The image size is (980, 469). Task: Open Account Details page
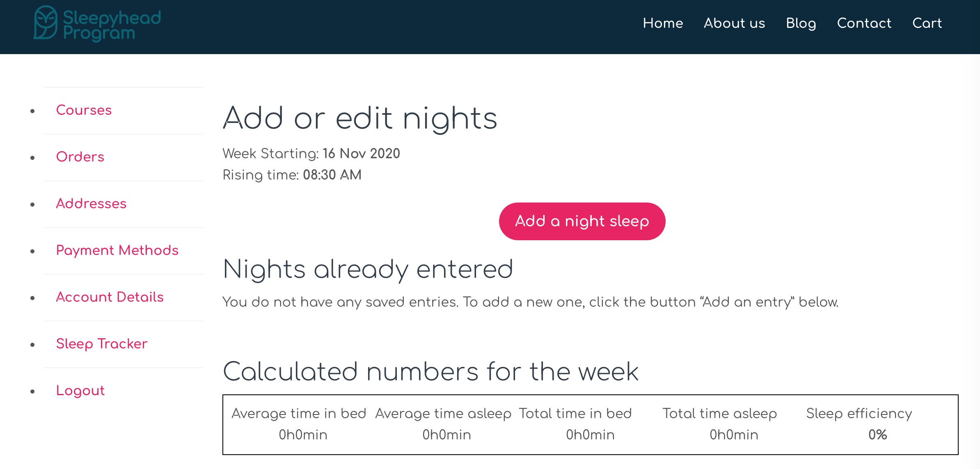[x=110, y=297]
